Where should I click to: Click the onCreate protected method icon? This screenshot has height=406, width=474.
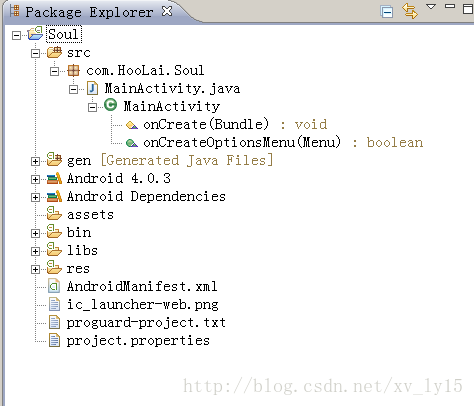(132, 125)
